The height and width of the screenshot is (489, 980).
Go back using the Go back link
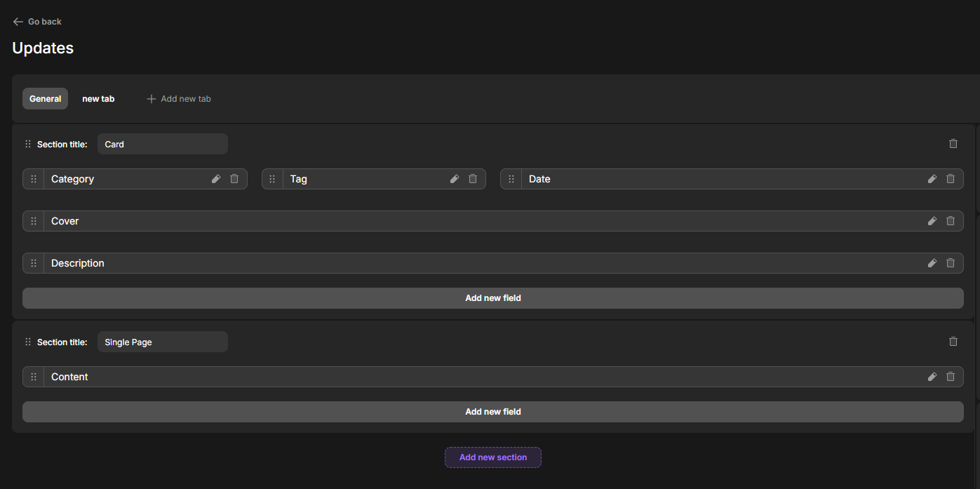(37, 22)
